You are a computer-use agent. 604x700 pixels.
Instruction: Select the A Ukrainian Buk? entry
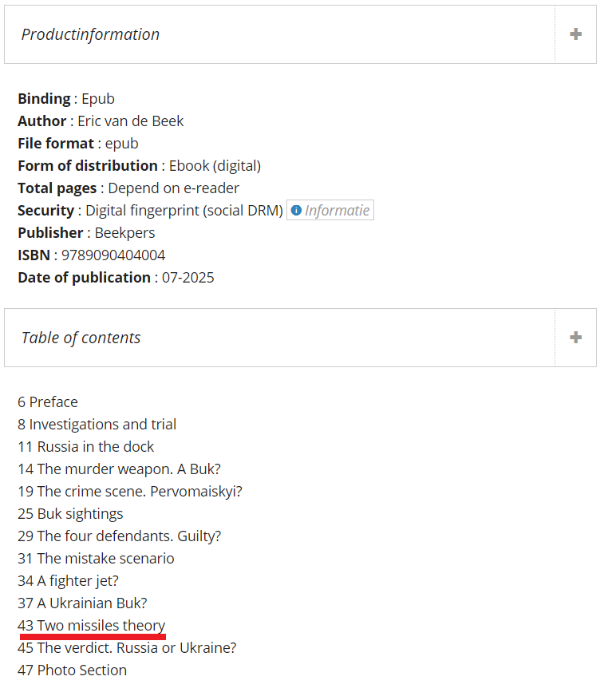pyautogui.click(x=83, y=603)
